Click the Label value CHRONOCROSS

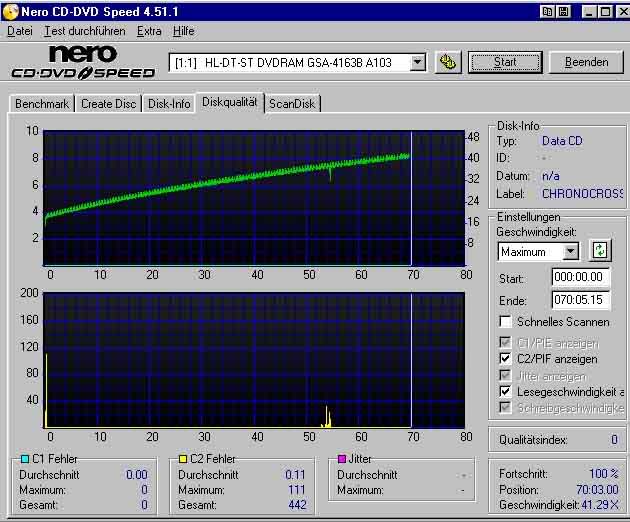click(x=582, y=194)
